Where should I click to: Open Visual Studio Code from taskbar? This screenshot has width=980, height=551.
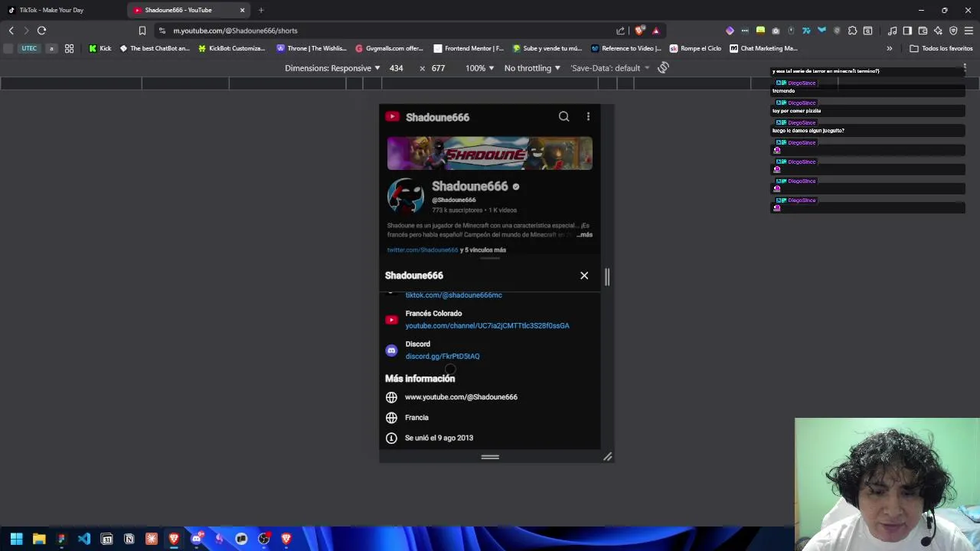coord(84,539)
